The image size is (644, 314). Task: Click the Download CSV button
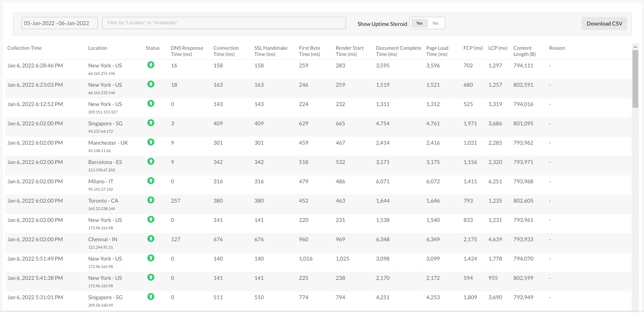604,24
